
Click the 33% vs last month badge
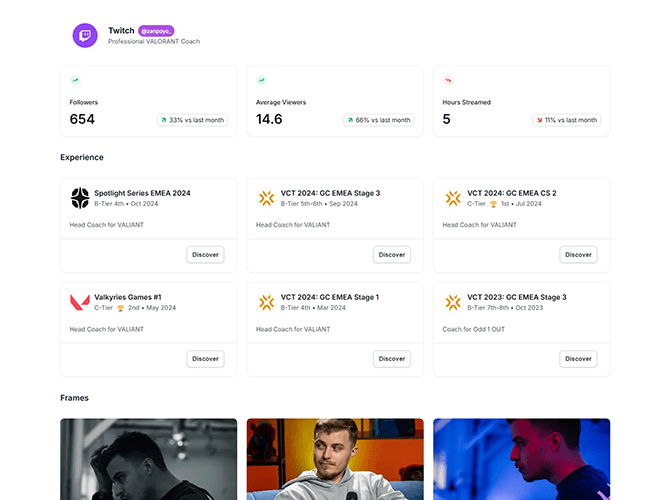coord(192,120)
